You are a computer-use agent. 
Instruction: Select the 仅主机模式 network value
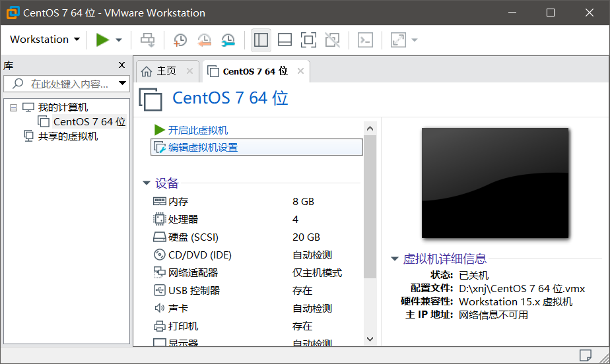pyautogui.click(x=317, y=273)
